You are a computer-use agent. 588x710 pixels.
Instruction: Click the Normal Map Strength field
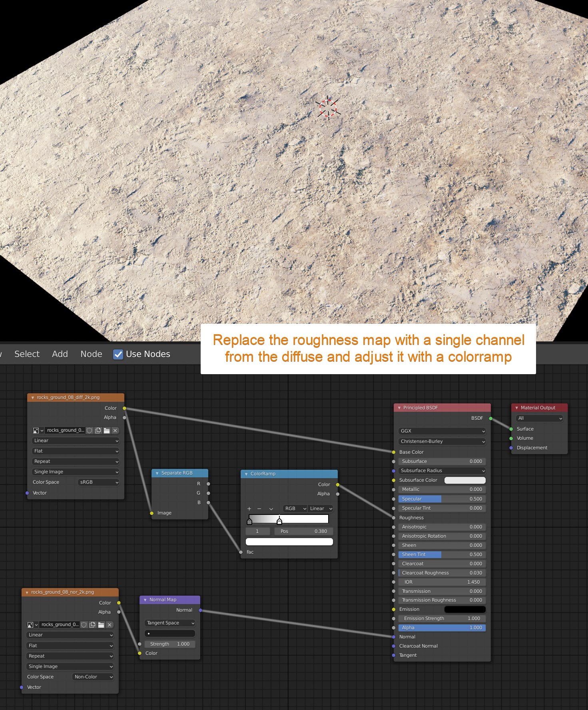(x=170, y=644)
